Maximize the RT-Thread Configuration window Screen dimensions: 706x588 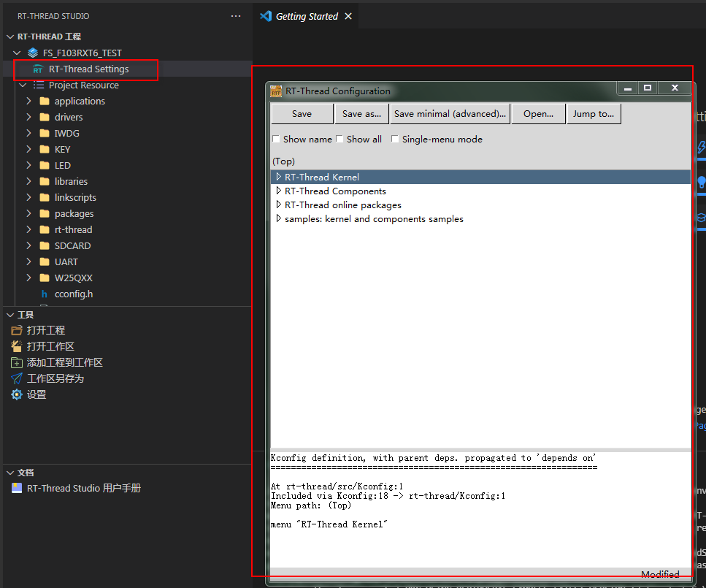[x=648, y=88]
